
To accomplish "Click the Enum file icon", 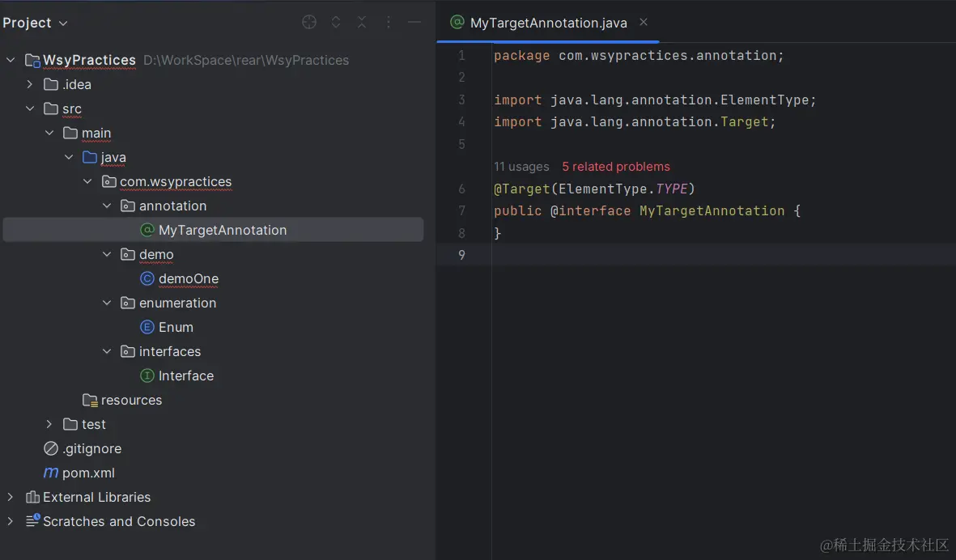I will tap(147, 327).
